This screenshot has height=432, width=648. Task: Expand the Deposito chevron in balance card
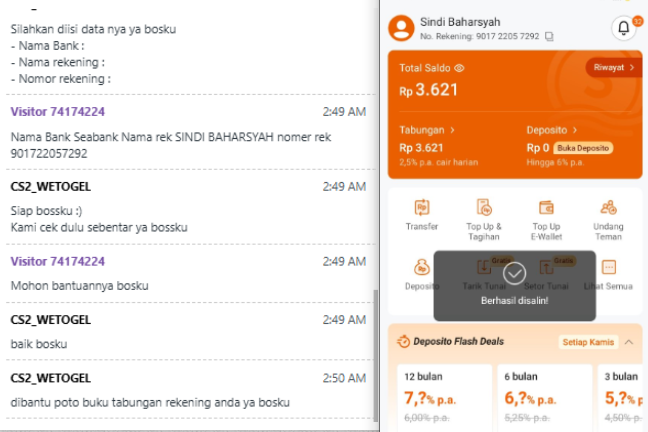click(x=574, y=130)
